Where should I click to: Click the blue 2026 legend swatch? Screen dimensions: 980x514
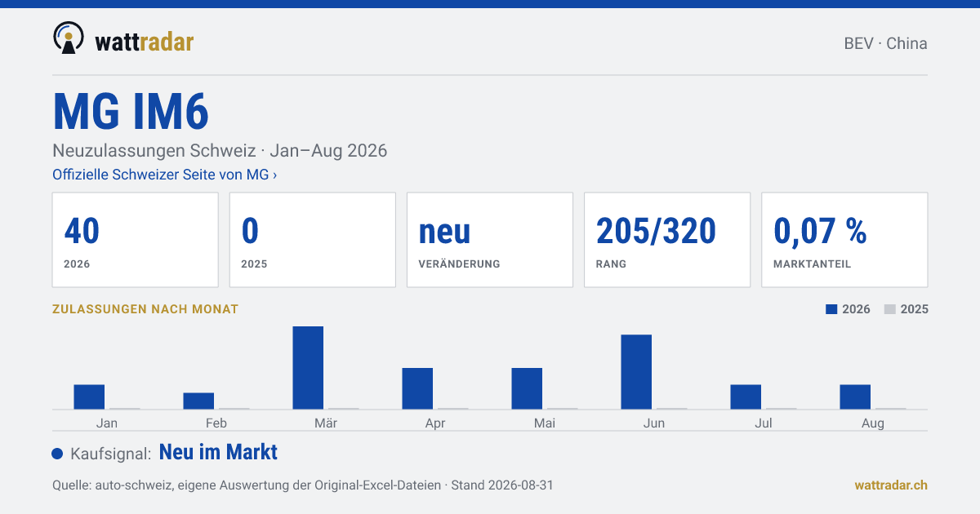[x=831, y=309]
